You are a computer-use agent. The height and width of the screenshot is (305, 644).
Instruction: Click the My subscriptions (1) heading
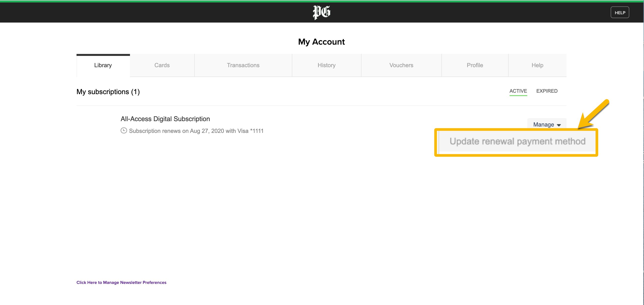(108, 92)
